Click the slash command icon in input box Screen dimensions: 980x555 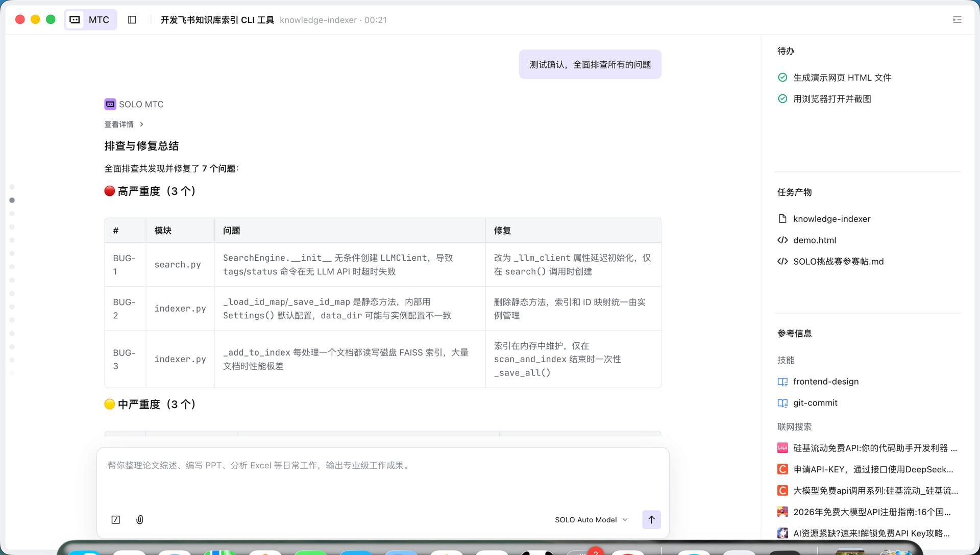116,519
